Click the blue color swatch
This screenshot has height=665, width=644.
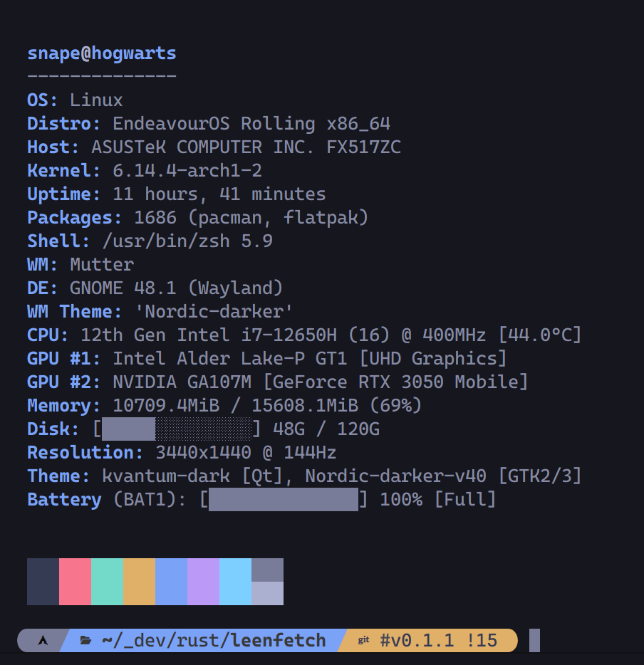click(x=172, y=582)
